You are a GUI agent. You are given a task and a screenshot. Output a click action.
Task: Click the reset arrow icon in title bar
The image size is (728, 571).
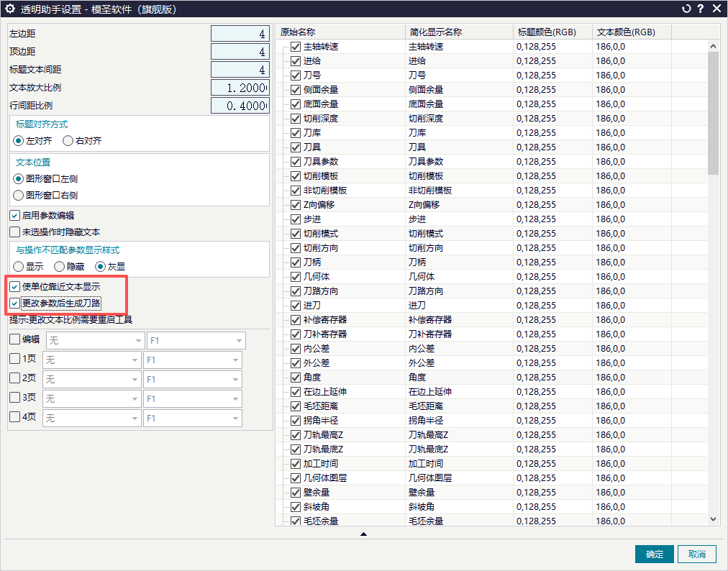click(x=686, y=9)
